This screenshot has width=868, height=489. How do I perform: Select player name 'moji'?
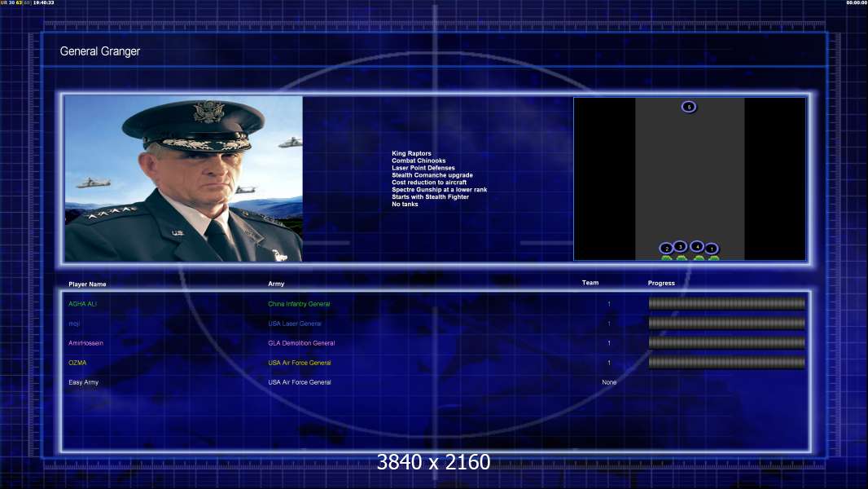[74, 324]
